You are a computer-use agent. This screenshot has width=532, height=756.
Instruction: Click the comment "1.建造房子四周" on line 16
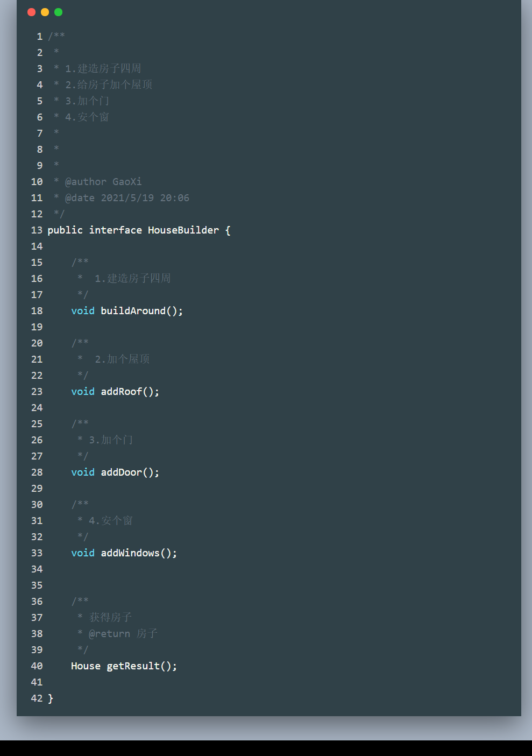coord(133,278)
